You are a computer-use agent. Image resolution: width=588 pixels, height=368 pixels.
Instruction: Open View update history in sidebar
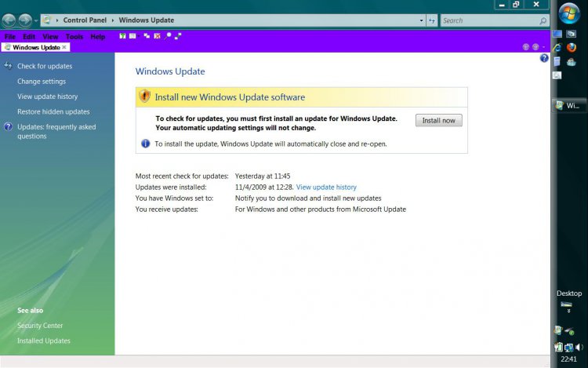coord(47,97)
